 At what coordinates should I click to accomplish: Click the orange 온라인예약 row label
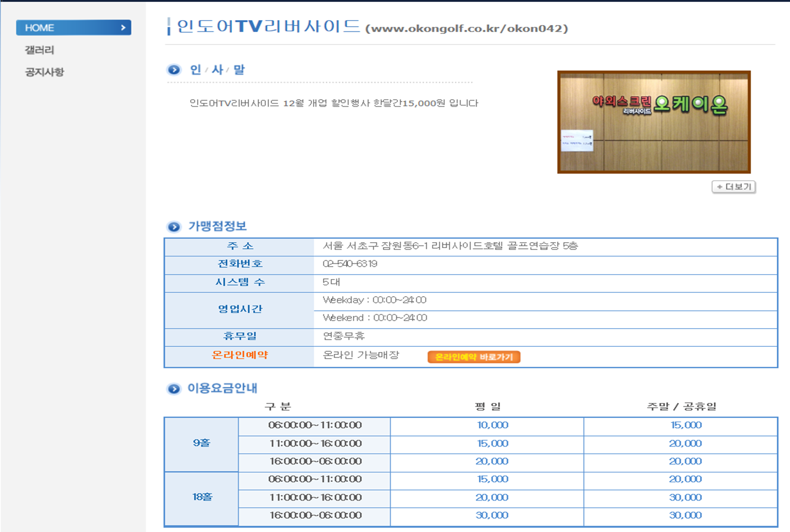tap(239, 355)
